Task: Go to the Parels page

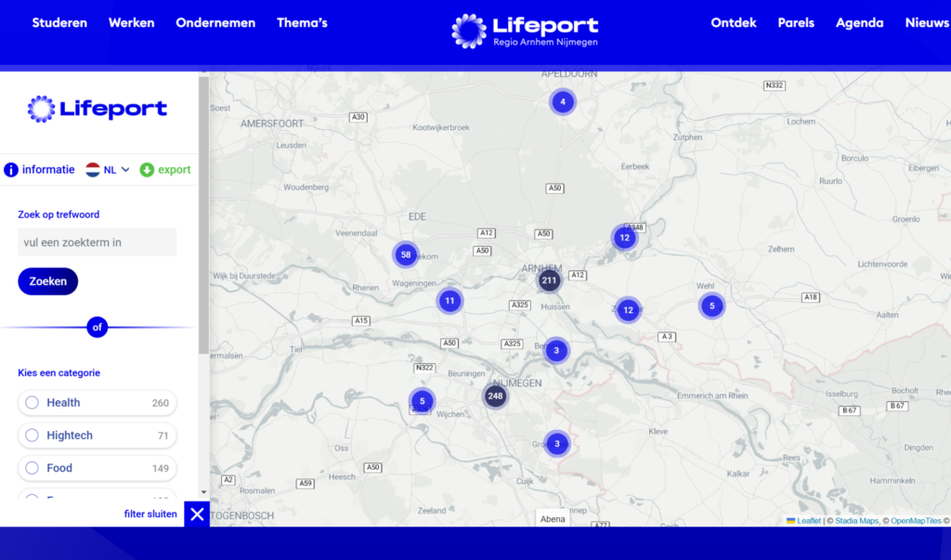Action: click(x=796, y=23)
